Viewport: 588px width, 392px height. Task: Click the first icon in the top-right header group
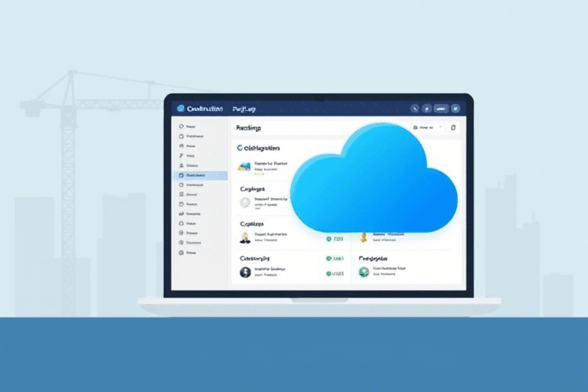tap(415, 109)
